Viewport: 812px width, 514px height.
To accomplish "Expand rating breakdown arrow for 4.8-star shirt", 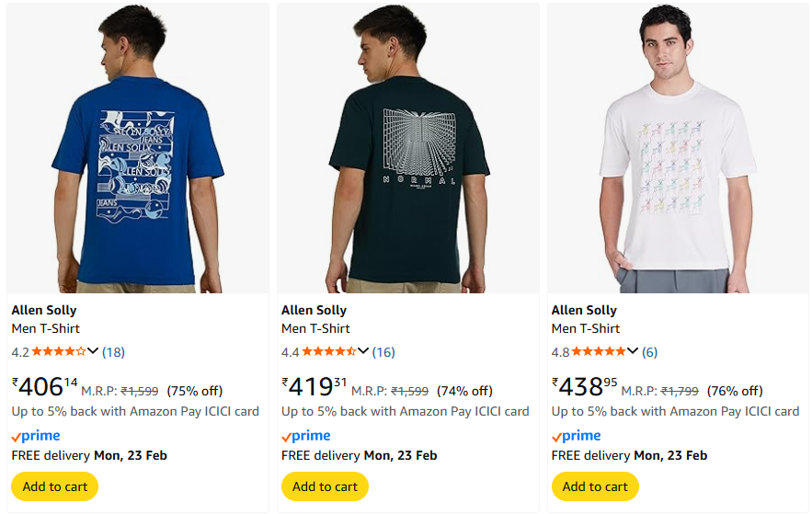I will 633,351.
